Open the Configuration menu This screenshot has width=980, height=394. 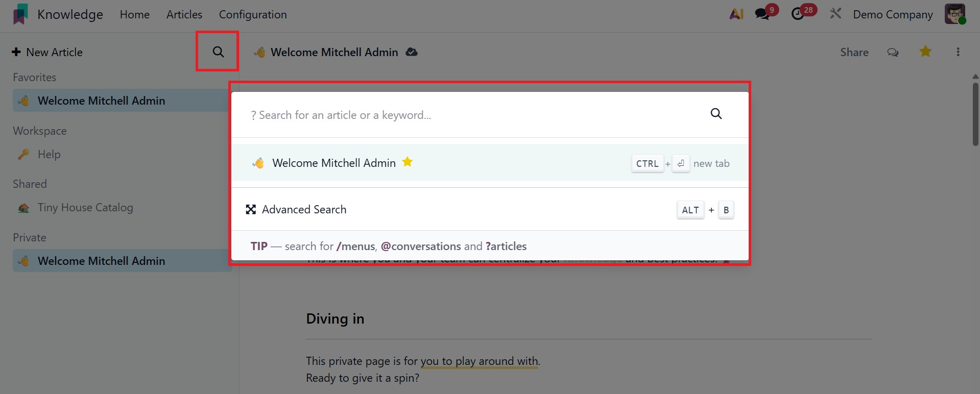click(x=253, y=15)
